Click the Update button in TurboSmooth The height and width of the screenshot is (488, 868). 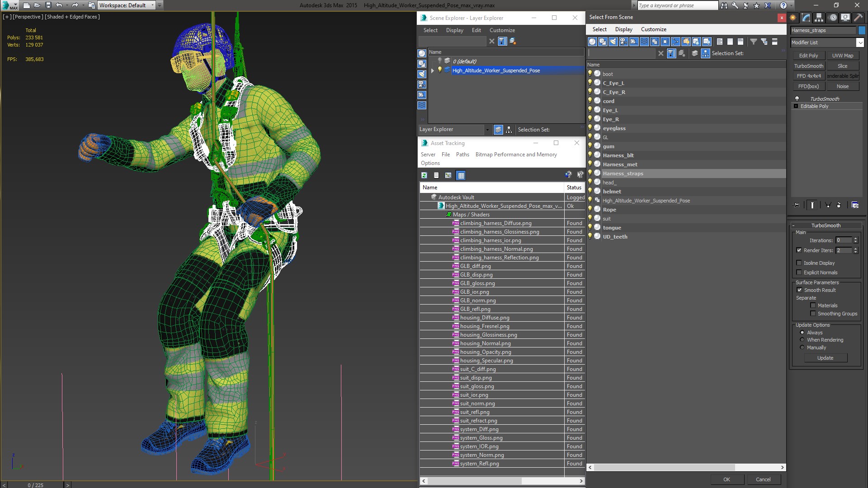825,358
